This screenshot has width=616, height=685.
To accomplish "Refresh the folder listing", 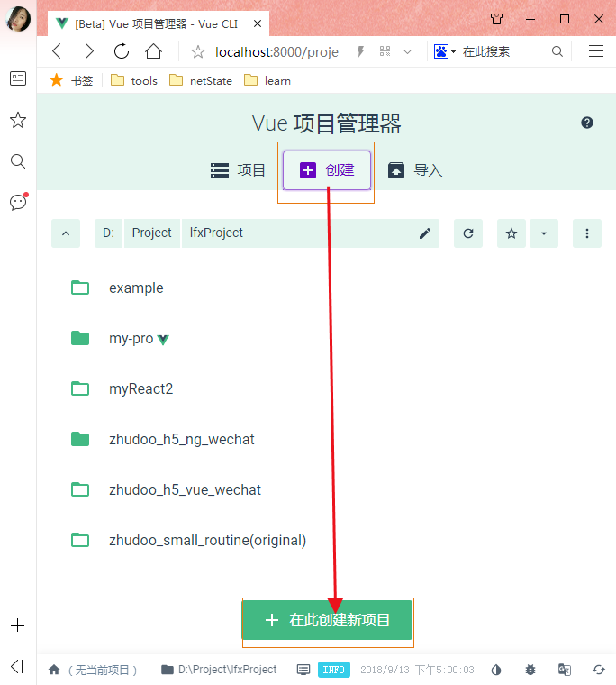I will point(468,233).
